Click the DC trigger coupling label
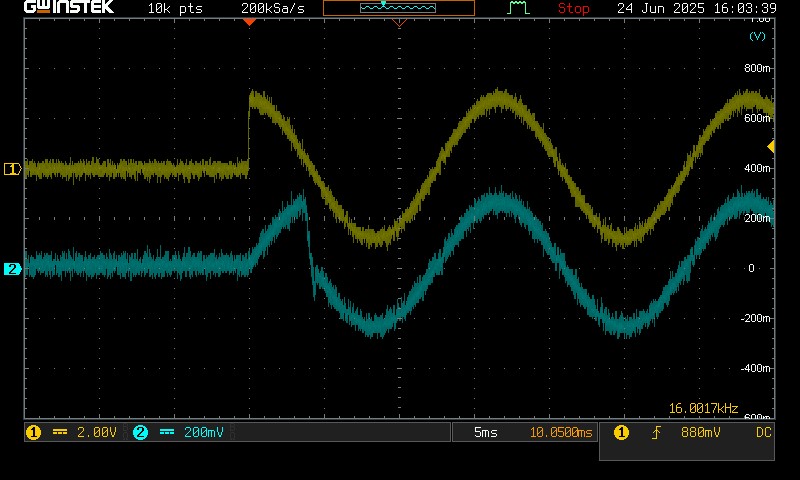The height and width of the screenshot is (480, 800). point(764,433)
